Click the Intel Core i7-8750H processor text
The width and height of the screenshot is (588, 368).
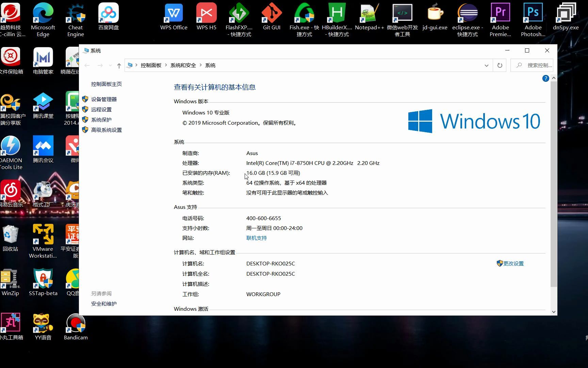313,163
